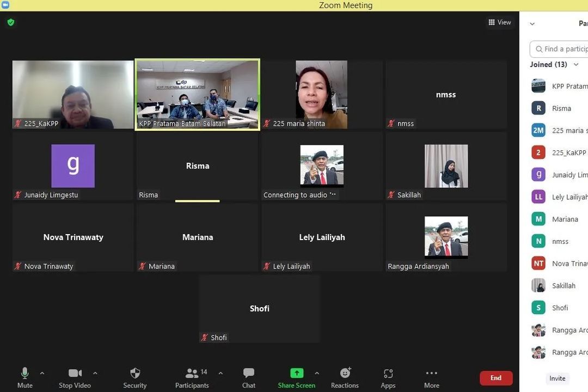Expand video options arrow beside Stop Video
The width and height of the screenshot is (588, 392).
95,373
